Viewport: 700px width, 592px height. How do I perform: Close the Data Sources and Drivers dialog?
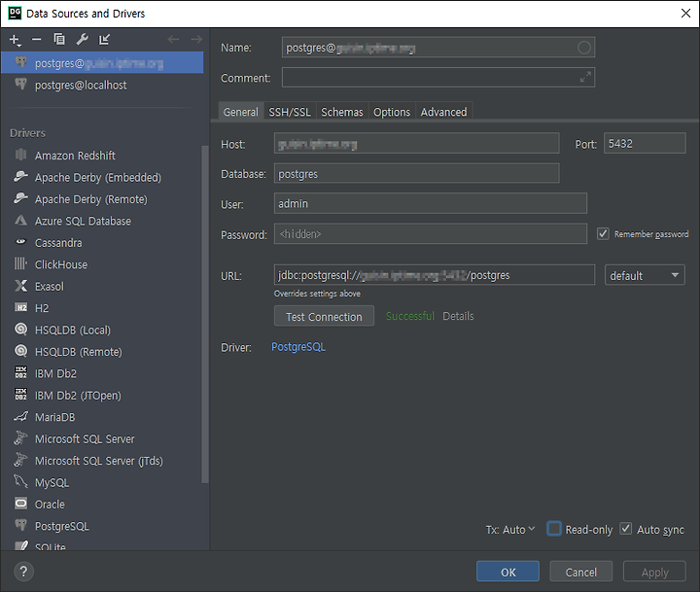pyautogui.click(x=685, y=14)
